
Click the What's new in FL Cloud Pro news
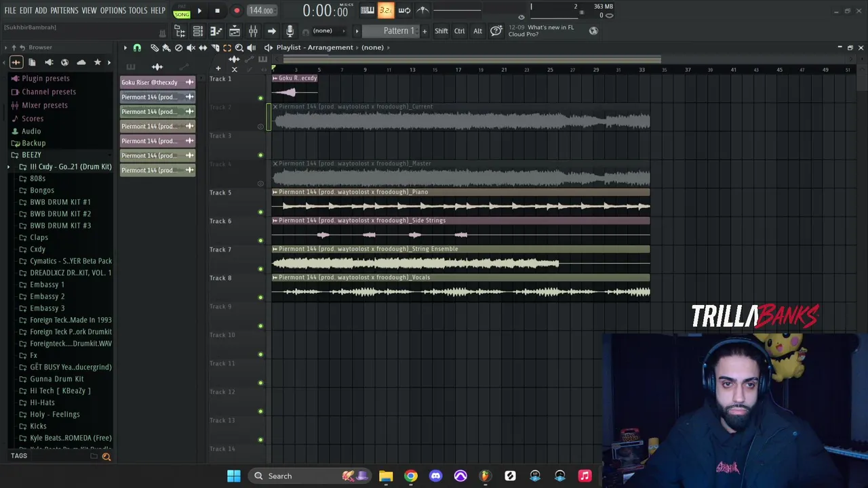click(x=541, y=30)
